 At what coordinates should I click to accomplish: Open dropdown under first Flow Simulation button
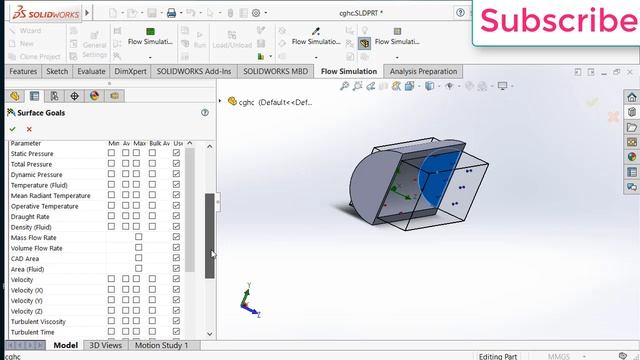click(x=150, y=57)
